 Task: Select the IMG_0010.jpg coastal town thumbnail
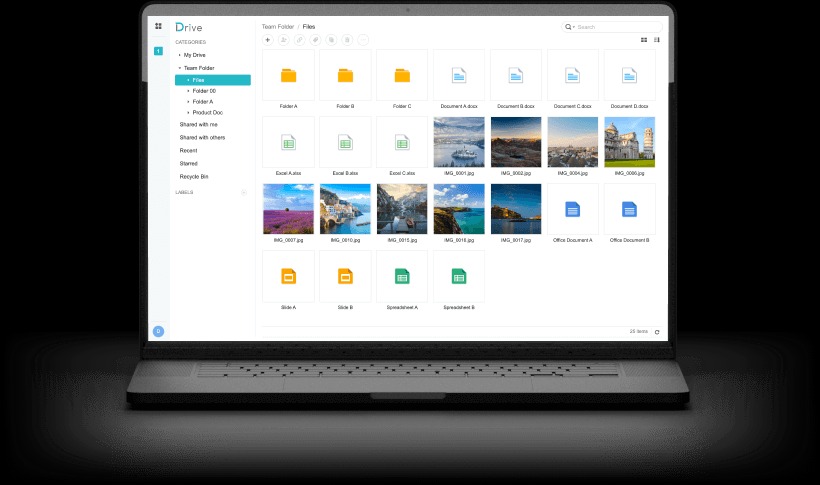[345, 209]
